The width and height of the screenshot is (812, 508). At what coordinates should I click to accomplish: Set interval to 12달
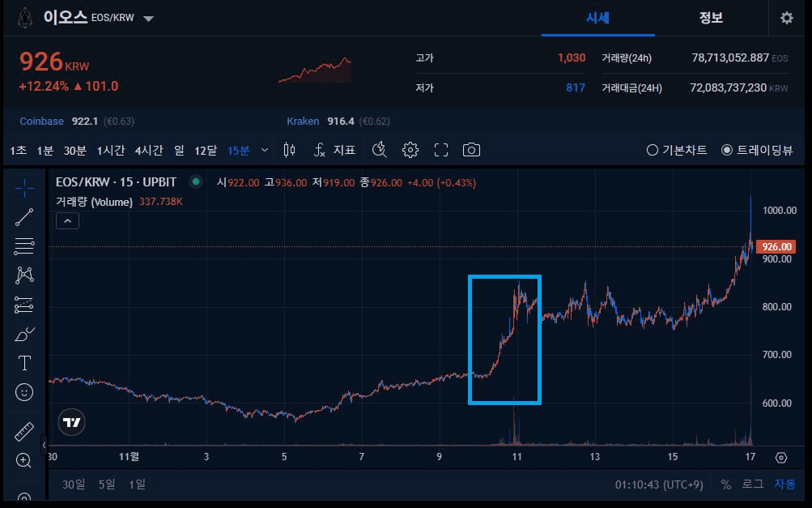pyautogui.click(x=206, y=151)
